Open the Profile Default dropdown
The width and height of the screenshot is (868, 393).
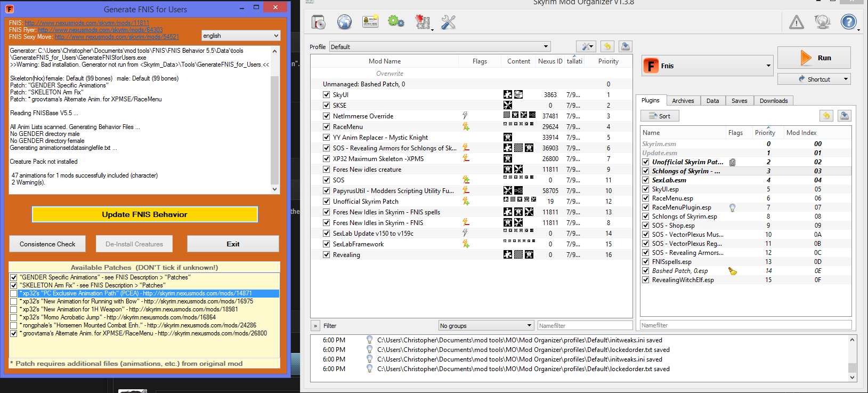pyautogui.click(x=440, y=47)
